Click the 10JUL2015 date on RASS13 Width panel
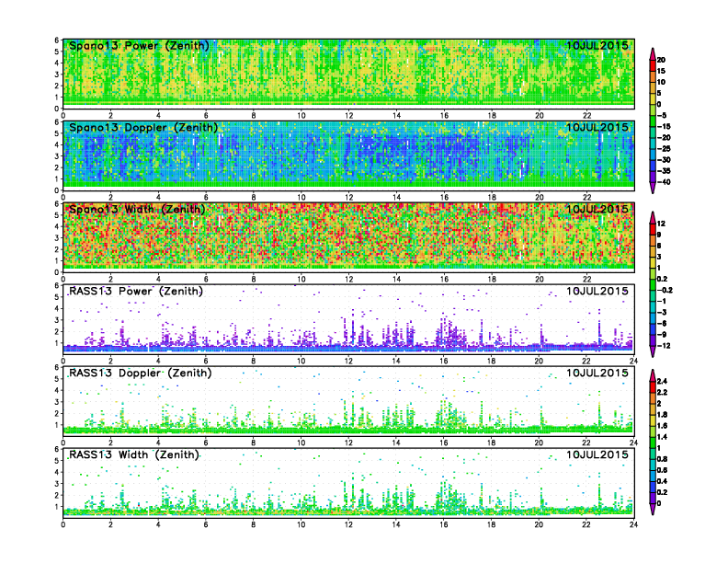This screenshot has height=563, width=728. [x=597, y=454]
